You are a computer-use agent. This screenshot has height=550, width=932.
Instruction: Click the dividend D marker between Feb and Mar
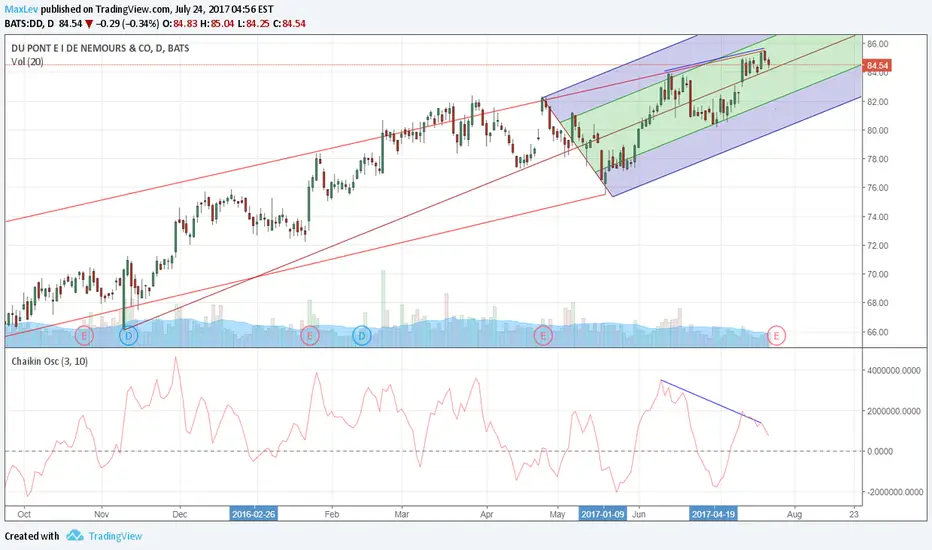362,336
